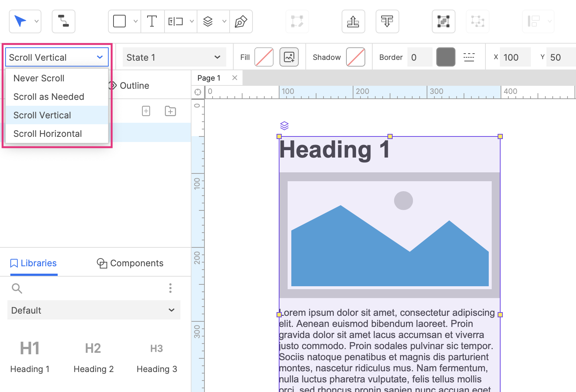Select the Text tool
The height and width of the screenshot is (392, 576).
pyautogui.click(x=152, y=21)
